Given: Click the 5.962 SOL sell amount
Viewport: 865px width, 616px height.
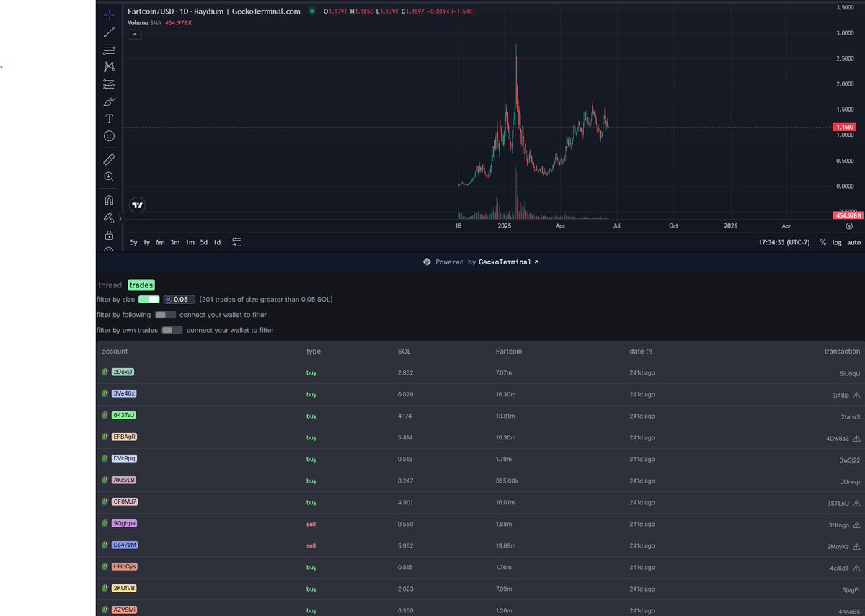Looking at the screenshot, I should click(406, 546).
